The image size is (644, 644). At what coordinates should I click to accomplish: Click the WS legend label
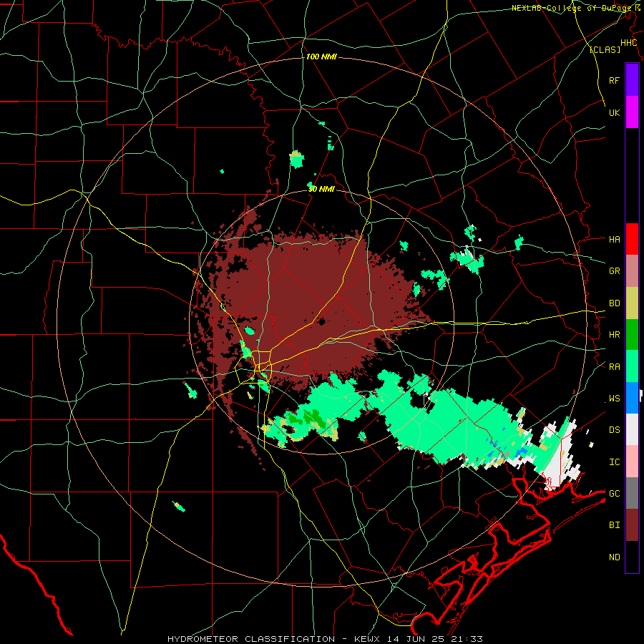click(x=614, y=399)
